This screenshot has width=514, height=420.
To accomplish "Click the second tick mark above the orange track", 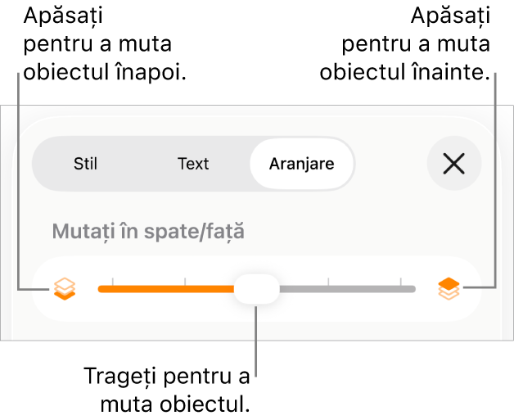I will click(x=185, y=281).
